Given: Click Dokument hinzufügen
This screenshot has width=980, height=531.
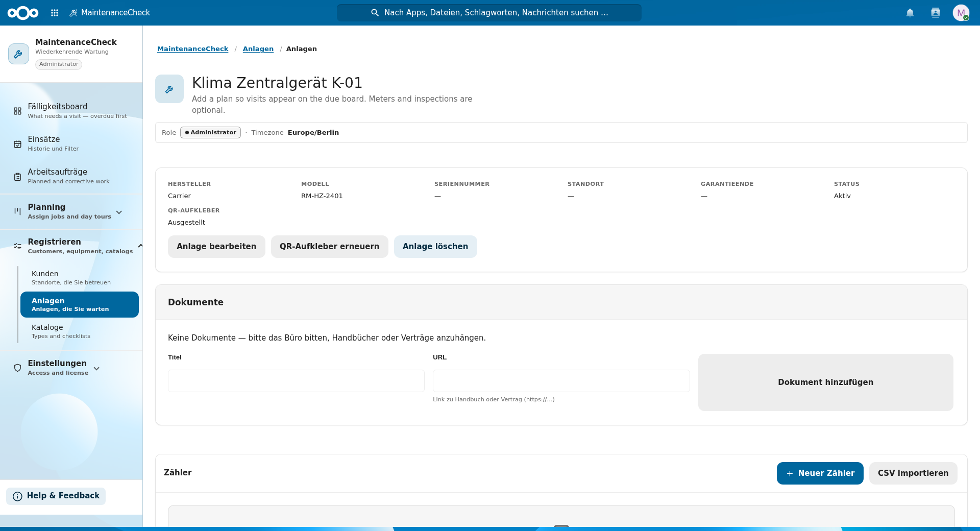Looking at the screenshot, I should click(826, 382).
